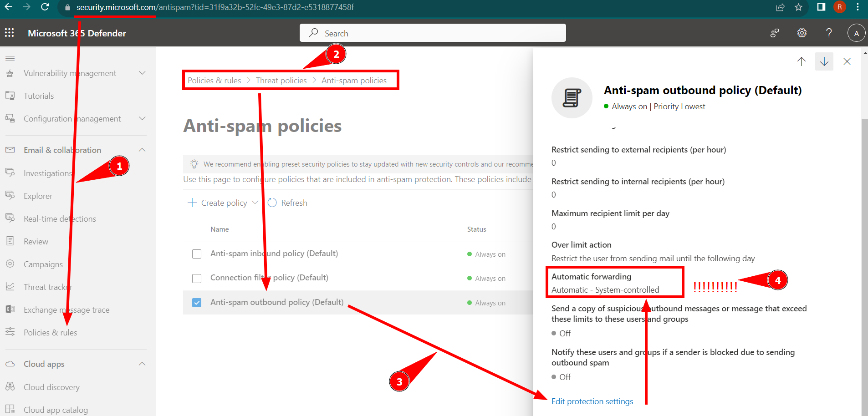Click the Exchange message trace icon

[10, 309]
